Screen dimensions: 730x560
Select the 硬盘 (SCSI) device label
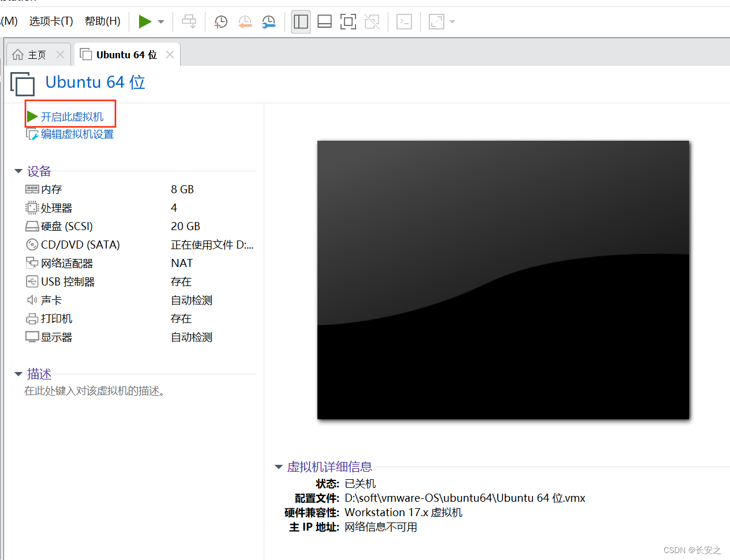(x=67, y=226)
